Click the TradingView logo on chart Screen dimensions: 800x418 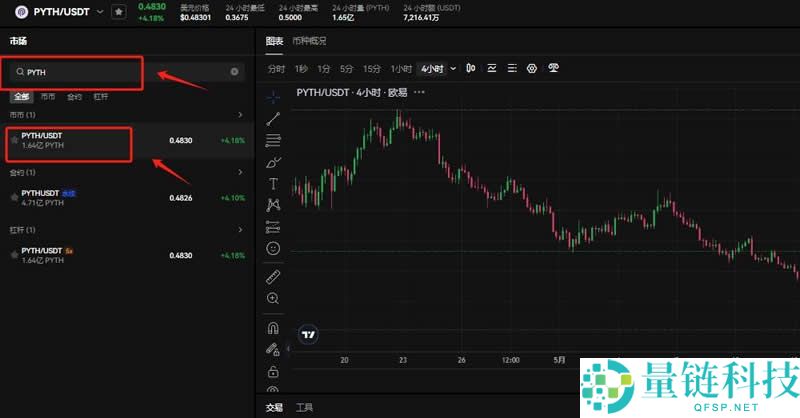310,334
